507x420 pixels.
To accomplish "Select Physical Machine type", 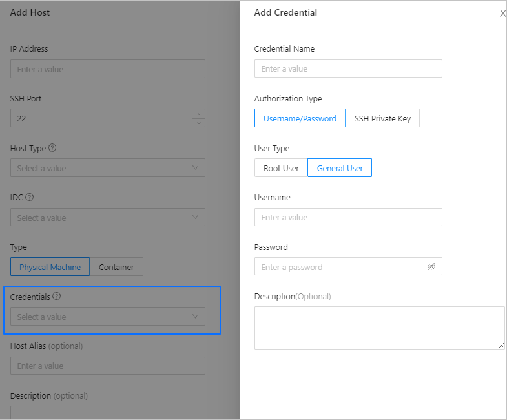I will click(x=50, y=267).
